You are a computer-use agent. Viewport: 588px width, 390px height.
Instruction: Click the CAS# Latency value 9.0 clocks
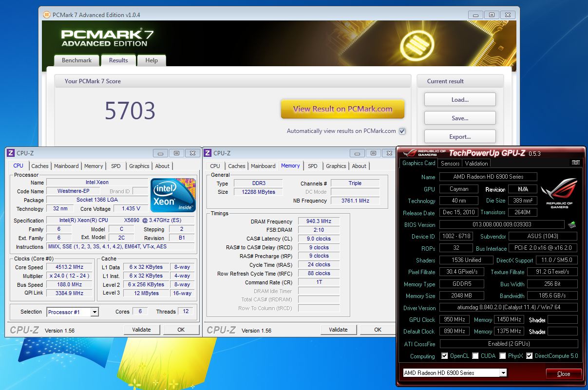point(319,239)
